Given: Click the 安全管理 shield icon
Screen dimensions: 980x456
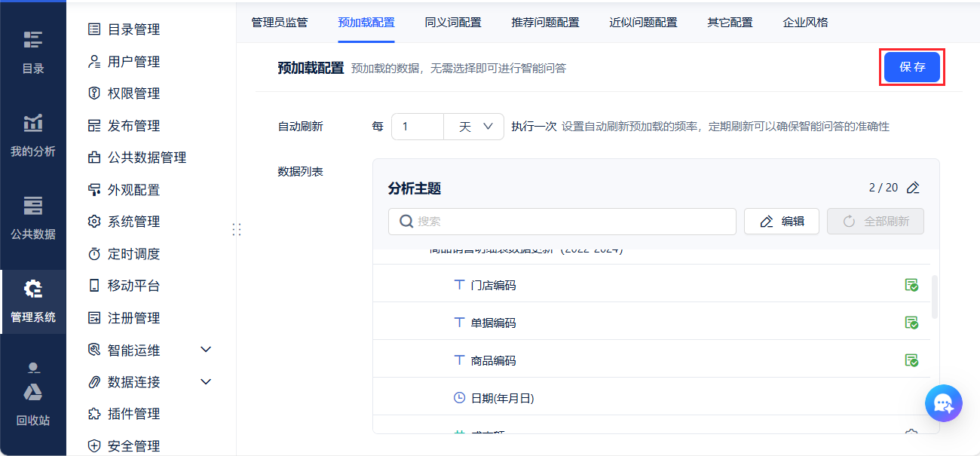Looking at the screenshot, I should point(94,446).
